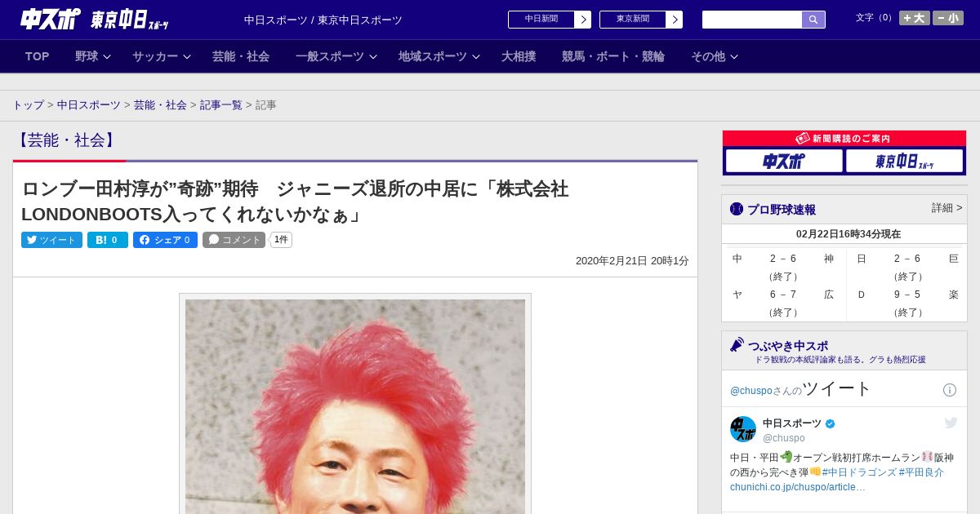Open the 中日新聞 site button
This screenshot has height=514, width=980.
tap(541, 20)
